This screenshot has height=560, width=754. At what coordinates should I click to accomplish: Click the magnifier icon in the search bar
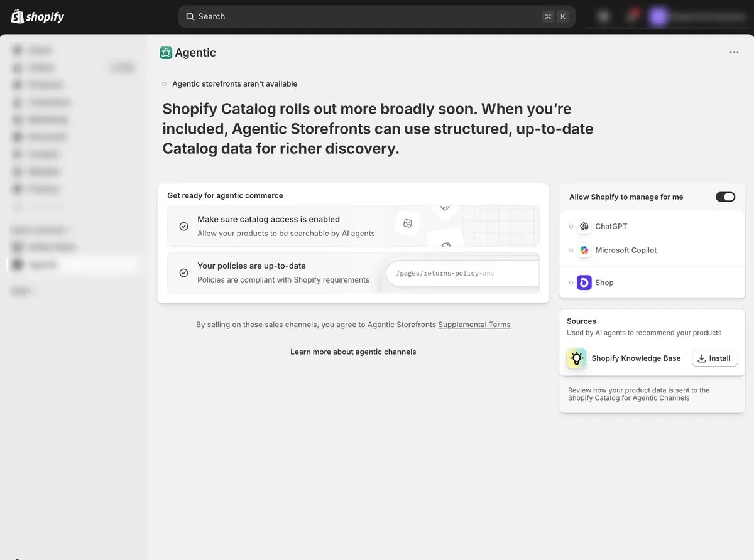[190, 17]
